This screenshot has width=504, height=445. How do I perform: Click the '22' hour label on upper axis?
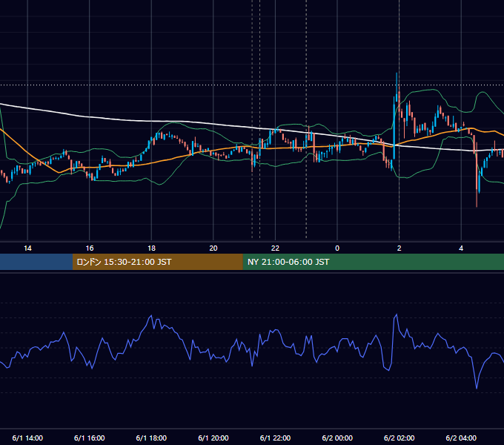[x=275, y=248]
